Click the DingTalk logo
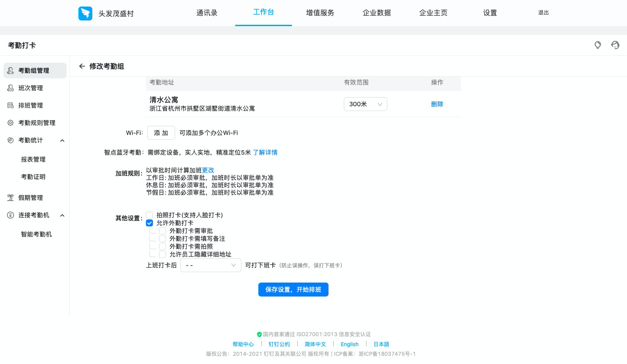The height and width of the screenshot is (364, 627). click(x=85, y=13)
